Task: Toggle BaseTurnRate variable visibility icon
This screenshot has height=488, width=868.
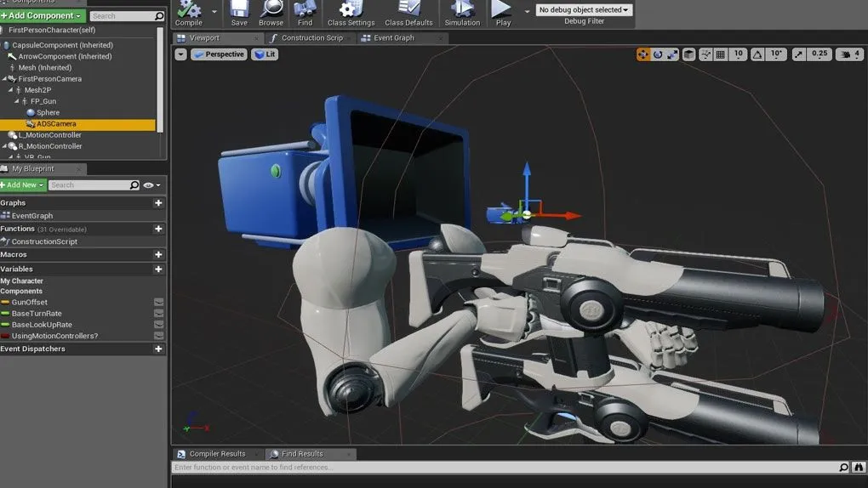Action: 159,313
